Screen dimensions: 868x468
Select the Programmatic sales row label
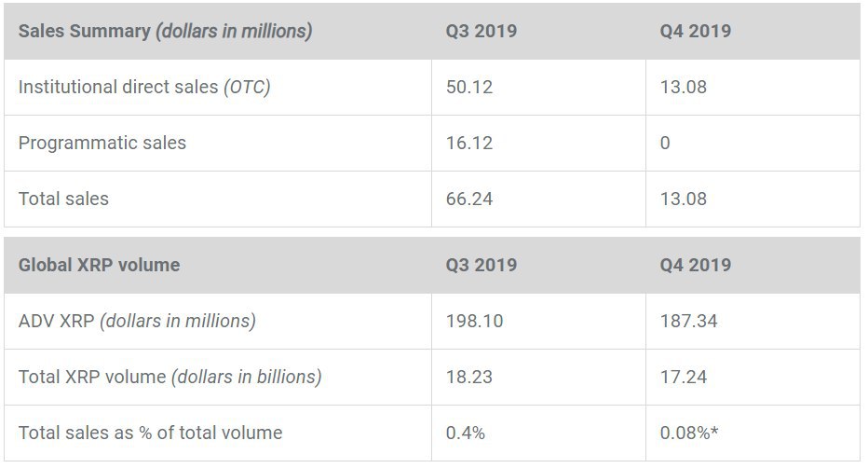tap(102, 143)
